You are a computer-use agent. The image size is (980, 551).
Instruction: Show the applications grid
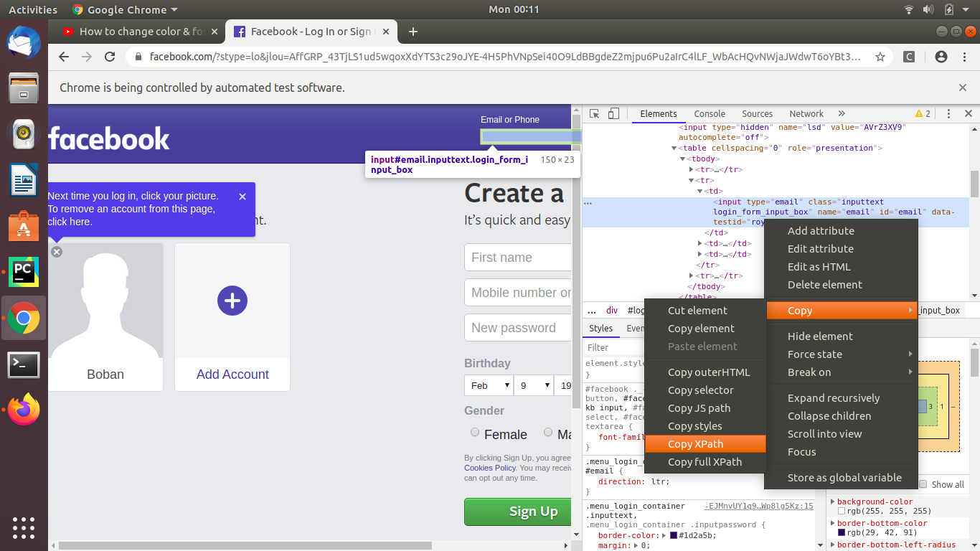(x=24, y=527)
